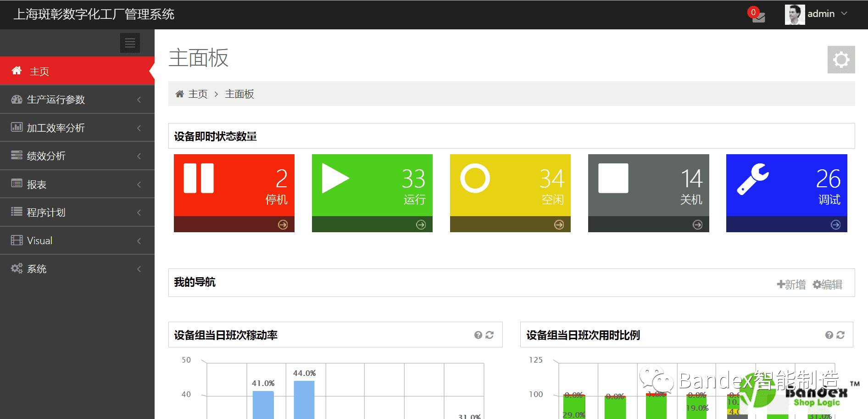Open the 生产运行参数 sidebar menu

click(x=77, y=100)
